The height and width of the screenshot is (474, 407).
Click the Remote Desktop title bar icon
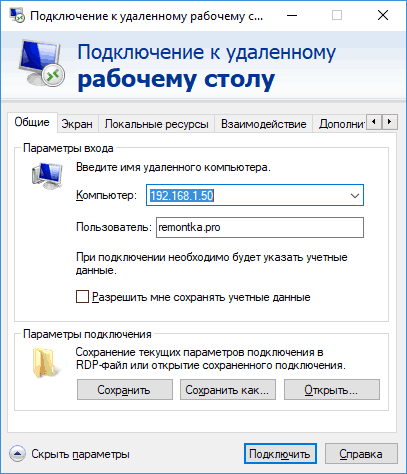(x=17, y=15)
